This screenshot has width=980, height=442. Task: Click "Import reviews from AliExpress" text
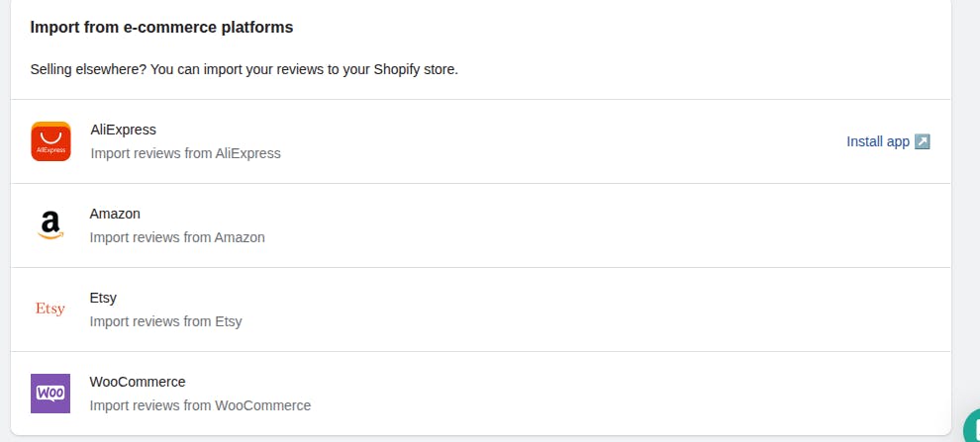pyautogui.click(x=186, y=153)
